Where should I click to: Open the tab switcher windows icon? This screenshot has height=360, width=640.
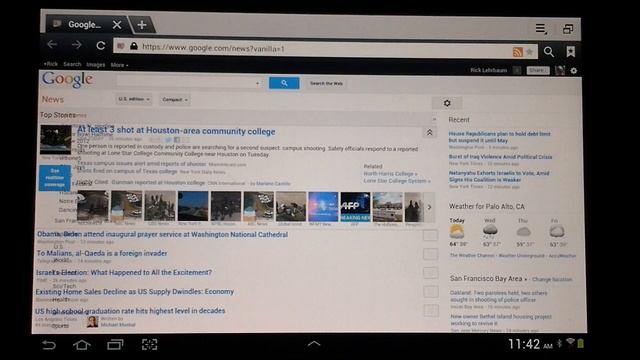click(x=568, y=29)
